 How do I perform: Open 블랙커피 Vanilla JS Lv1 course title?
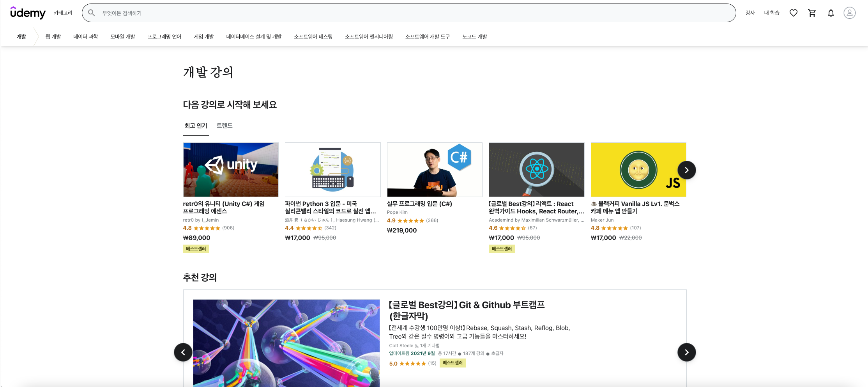635,208
